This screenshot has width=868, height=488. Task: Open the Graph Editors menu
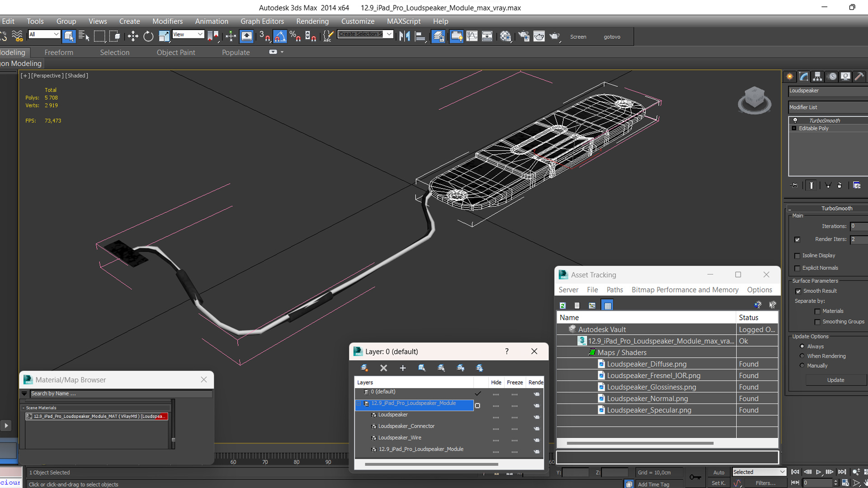tap(262, 21)
